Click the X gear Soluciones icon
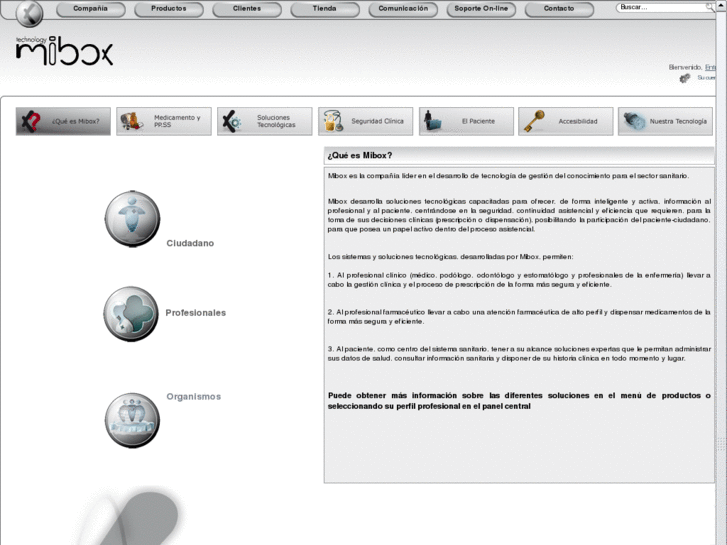This screenshot has height=545, width=727. [x=232, y=122]
